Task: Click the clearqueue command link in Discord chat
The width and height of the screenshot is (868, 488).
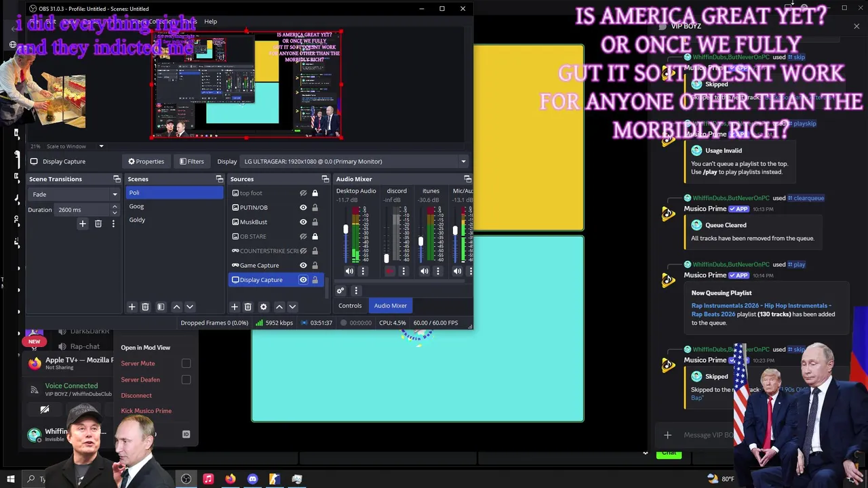Action: (806, 198)
